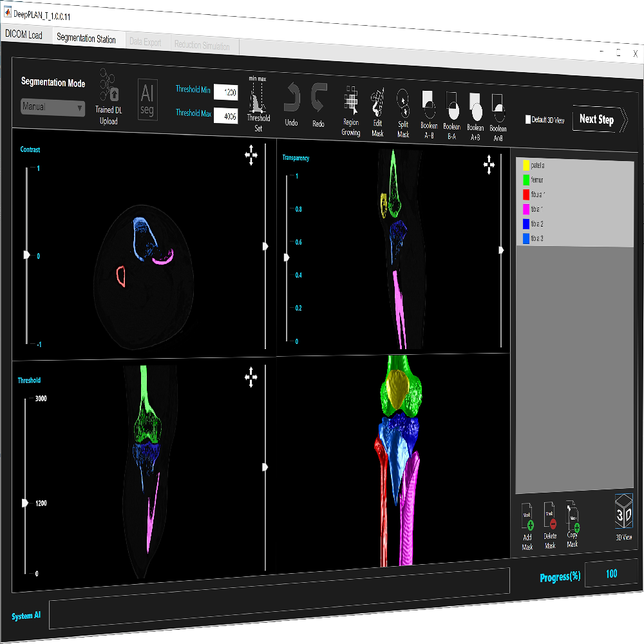Open the Segmentation Mode dropdown

[x=53, y=107]
